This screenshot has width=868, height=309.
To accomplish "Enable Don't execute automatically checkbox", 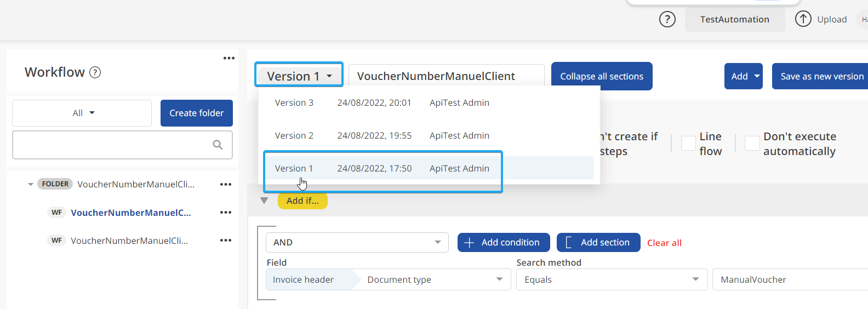I will 752,144.
